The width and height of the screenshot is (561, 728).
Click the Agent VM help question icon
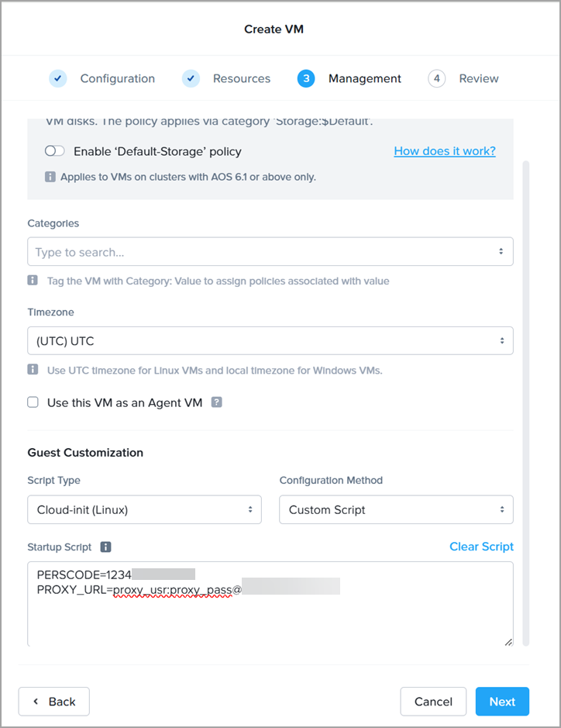click(x=217, y=402)
